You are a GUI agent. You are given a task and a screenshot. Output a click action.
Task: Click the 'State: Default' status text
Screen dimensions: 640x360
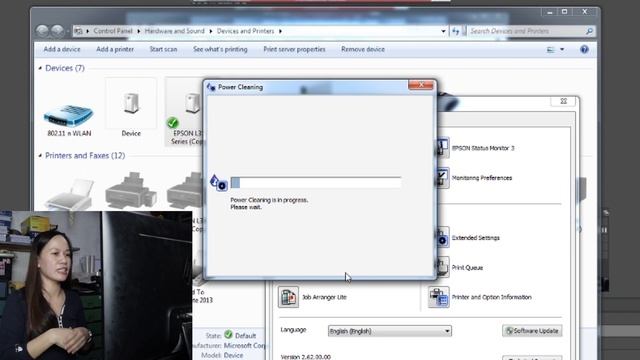231,336
